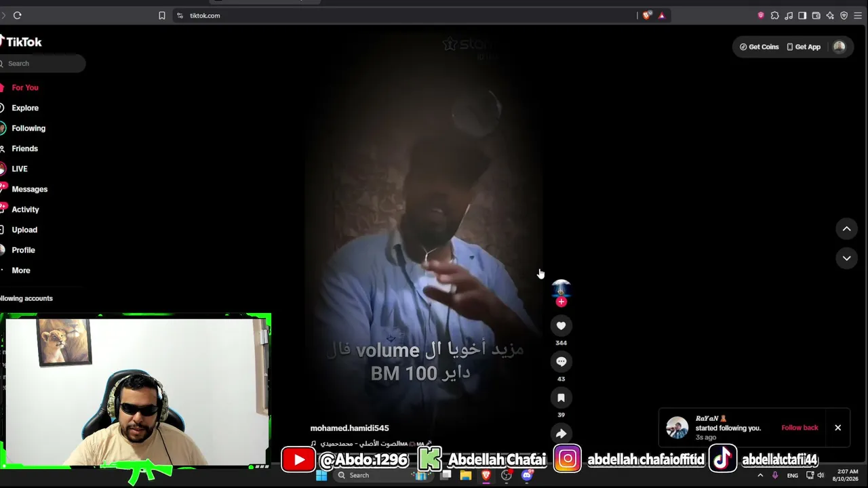This screenshot has width=868, height=488.
Task: Open Brave Wallet icon
Action: click(x=816, y=16)
